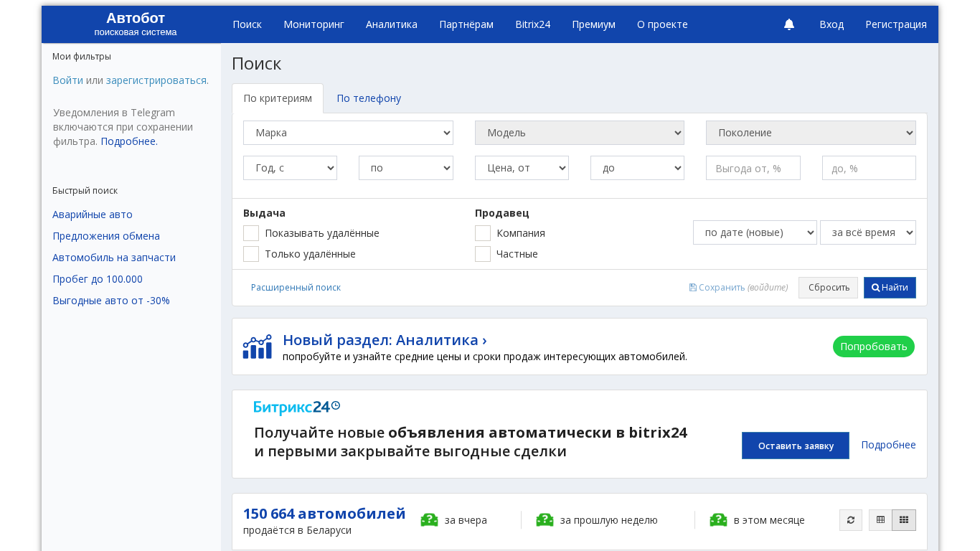Open the 'Марка' dropdown
Screen dimensions: 980x551
click(348, 133)
